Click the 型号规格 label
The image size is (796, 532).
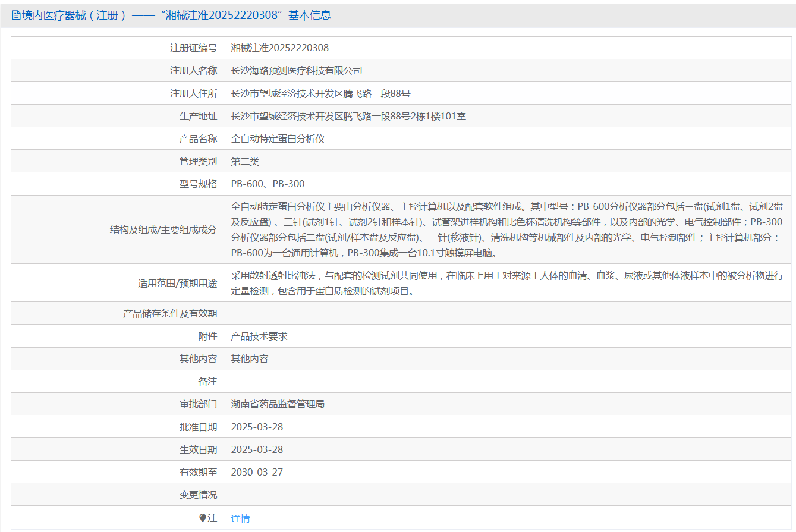[198, 184]
